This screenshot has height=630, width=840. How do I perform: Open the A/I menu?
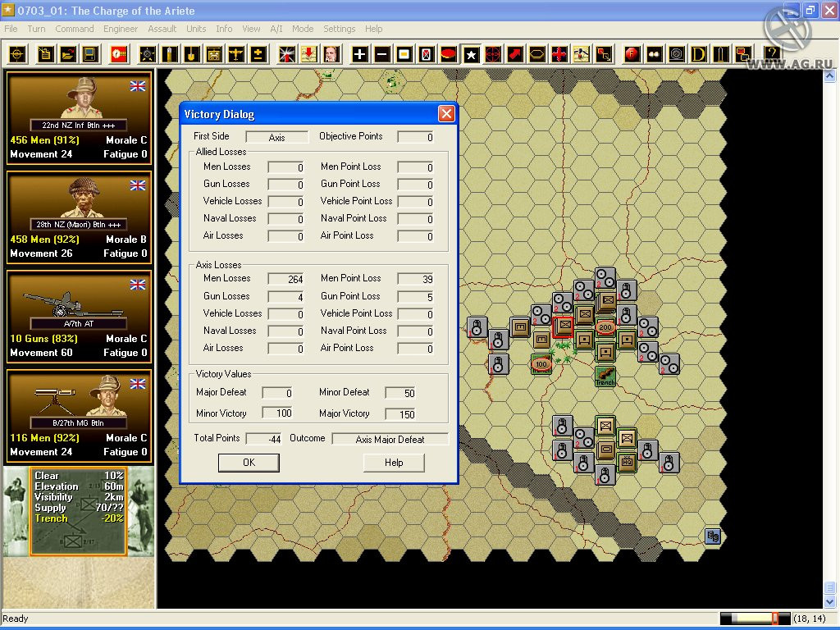click(276, 29)
